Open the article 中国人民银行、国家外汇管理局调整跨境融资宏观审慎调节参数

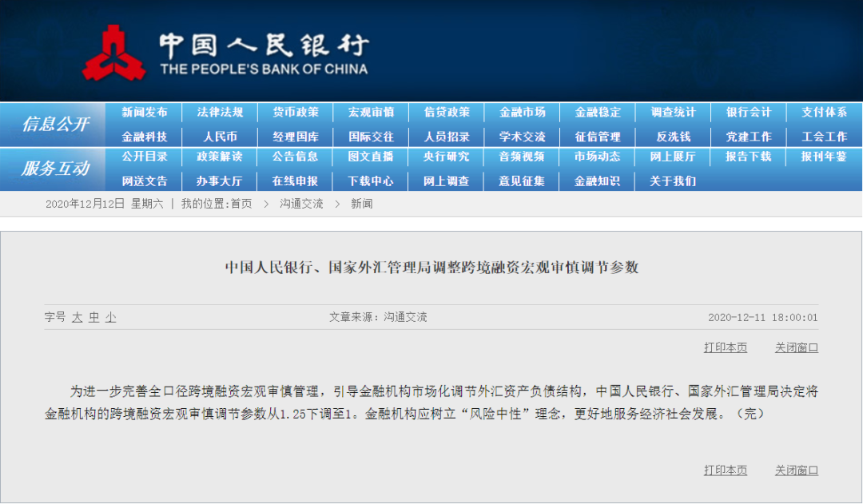click(431, 268)
